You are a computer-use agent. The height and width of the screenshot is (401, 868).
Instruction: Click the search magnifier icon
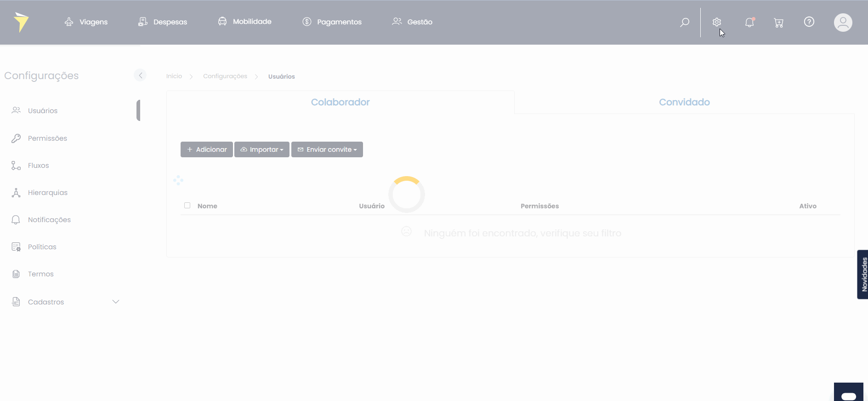[x=685, y=22]
